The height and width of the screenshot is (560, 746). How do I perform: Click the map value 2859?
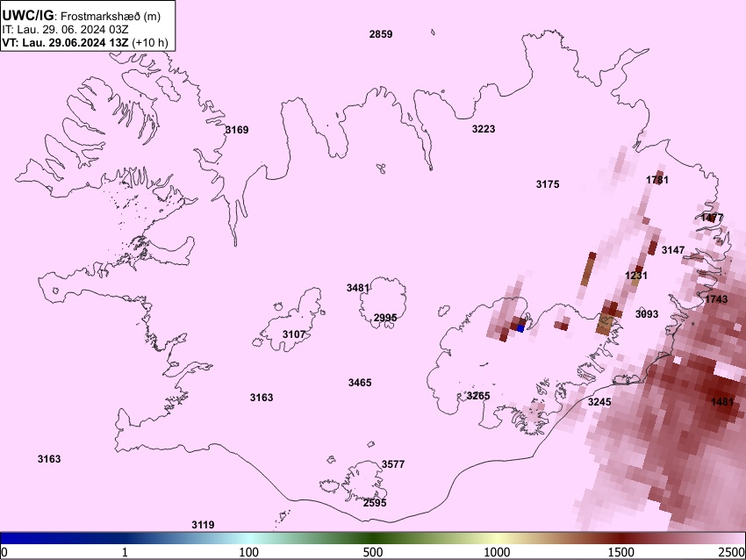tap(381, 34)
